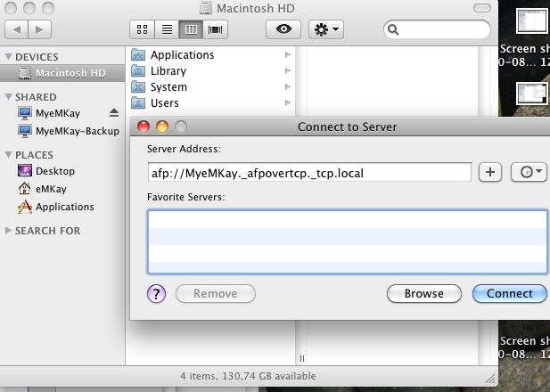This screenshot has width=550, height=392.
Task: Switch Finder to icon view
Action: click(142, 29)
